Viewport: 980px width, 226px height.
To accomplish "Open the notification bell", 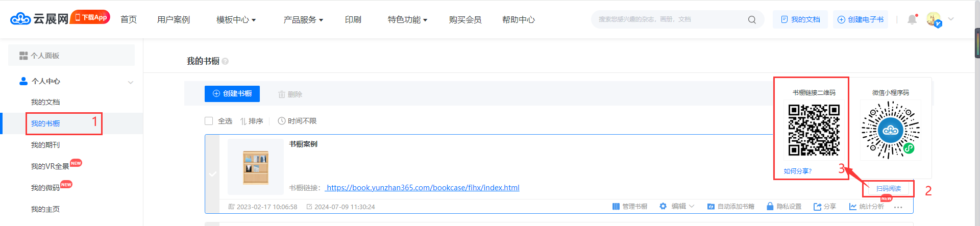I will click(x=912, y=19).
